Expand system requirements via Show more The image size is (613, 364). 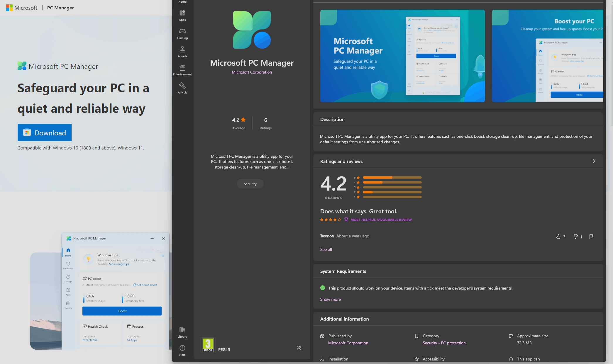pos(330,299)
